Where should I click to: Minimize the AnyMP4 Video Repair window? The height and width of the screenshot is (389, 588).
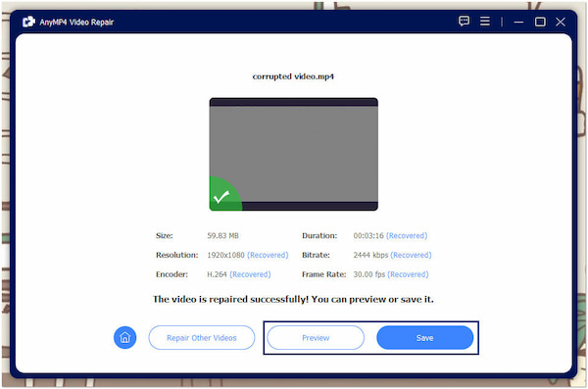click(x=518, y=22)
